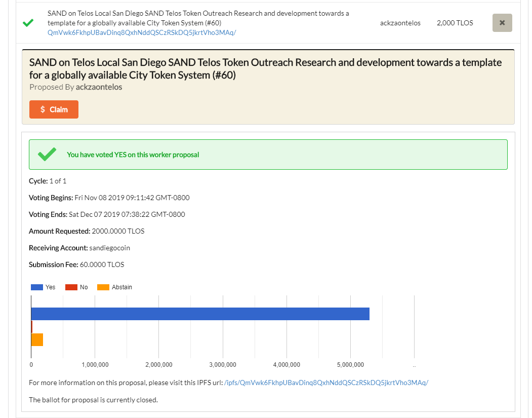Click the green checkmark icon in proposal row

[x=28, y=23]
